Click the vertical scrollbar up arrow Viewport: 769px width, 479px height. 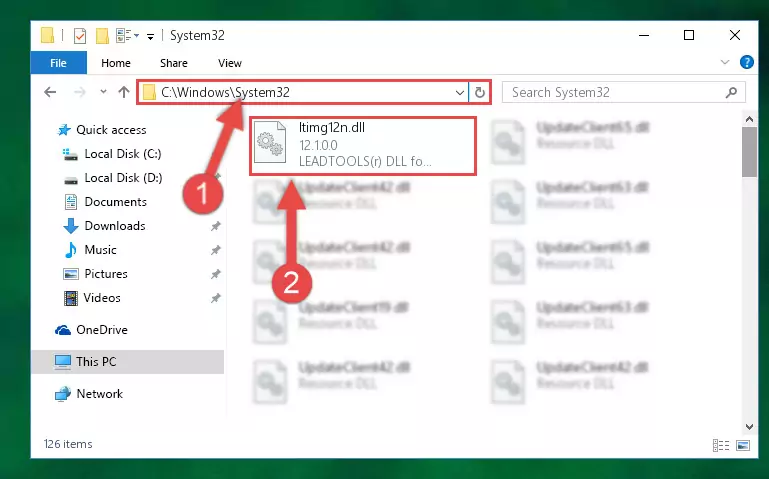click(x=749, y=119)
